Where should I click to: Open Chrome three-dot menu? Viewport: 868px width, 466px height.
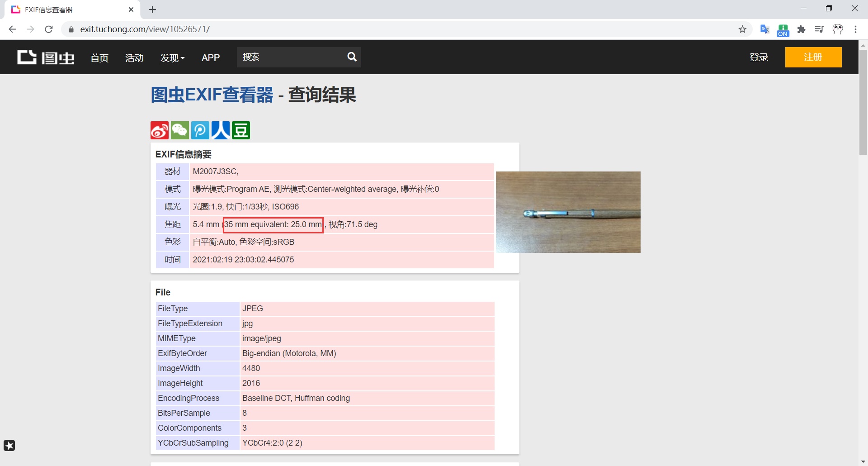coord(855,29)
